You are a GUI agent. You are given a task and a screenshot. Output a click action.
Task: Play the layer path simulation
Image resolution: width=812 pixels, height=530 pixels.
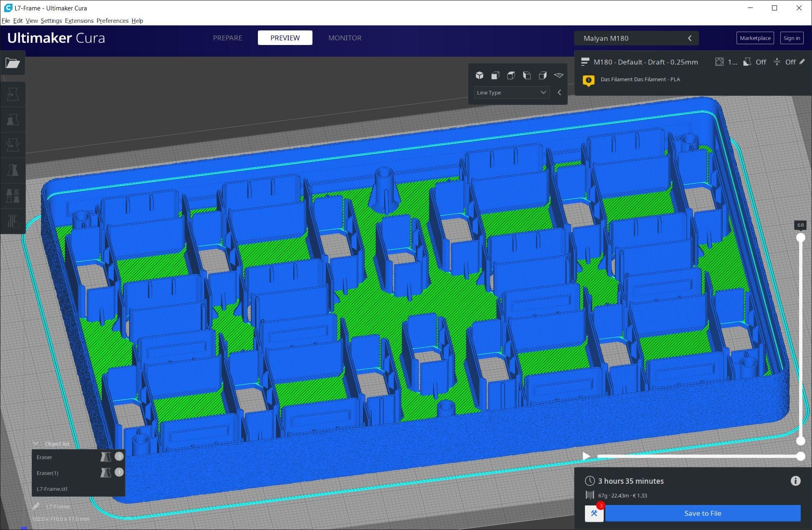pos(586,456)
